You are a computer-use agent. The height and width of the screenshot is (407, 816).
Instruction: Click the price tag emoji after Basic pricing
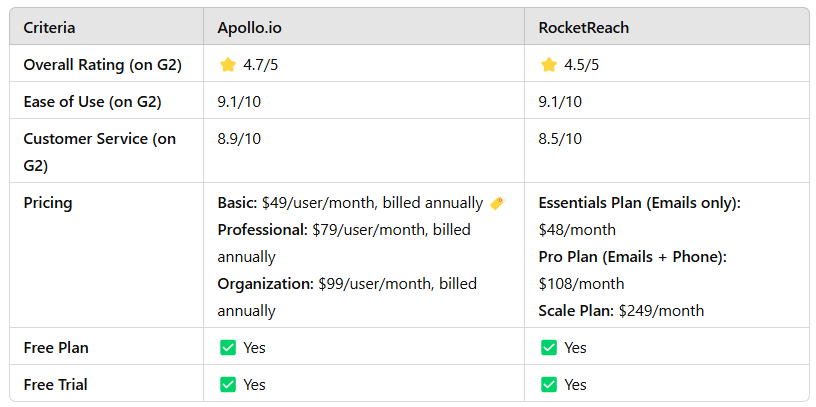(x=497, y=203)
